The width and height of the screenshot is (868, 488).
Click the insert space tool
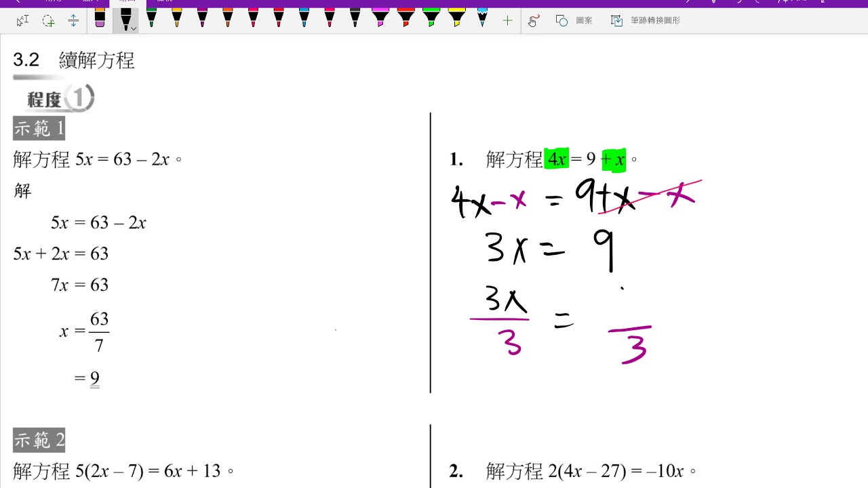click(x=73, y=20)
